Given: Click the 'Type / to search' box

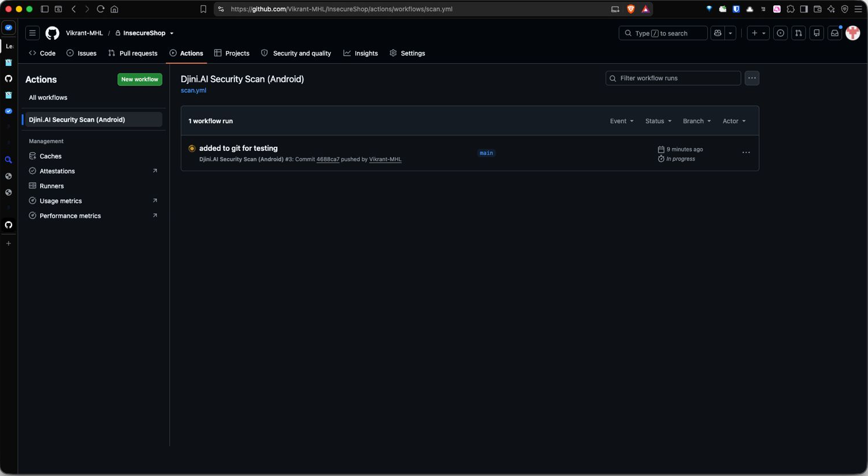Looking at the screenshot, I should [663, 33].
